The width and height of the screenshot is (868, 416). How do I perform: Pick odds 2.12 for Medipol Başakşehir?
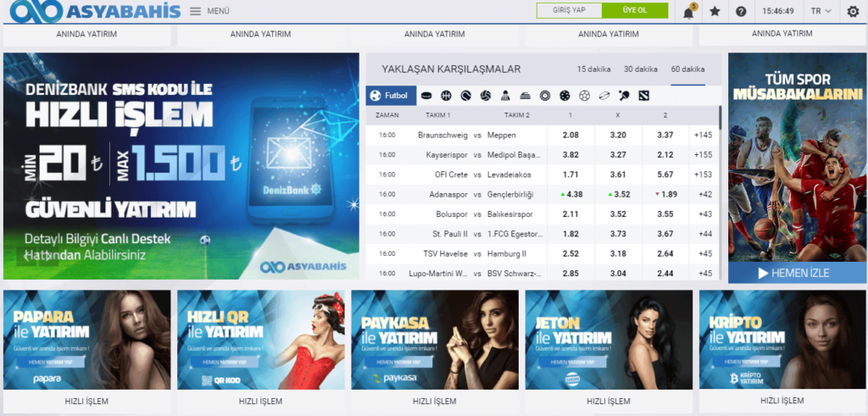click(x=666, y=155)
